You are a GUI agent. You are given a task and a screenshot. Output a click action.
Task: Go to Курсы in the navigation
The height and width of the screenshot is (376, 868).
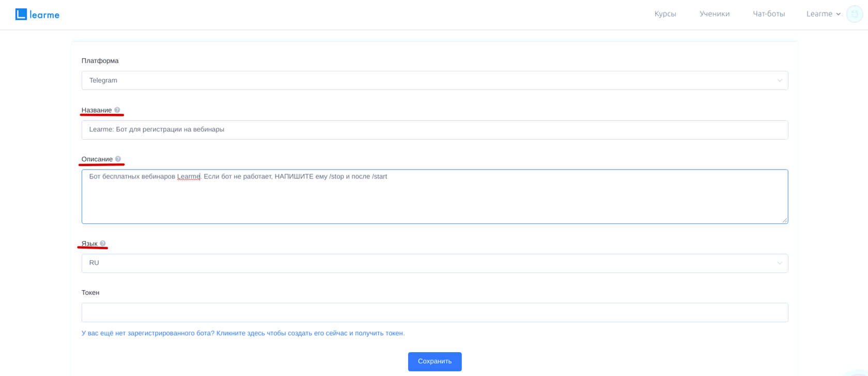pyautogui.click(x=665, y=14)
